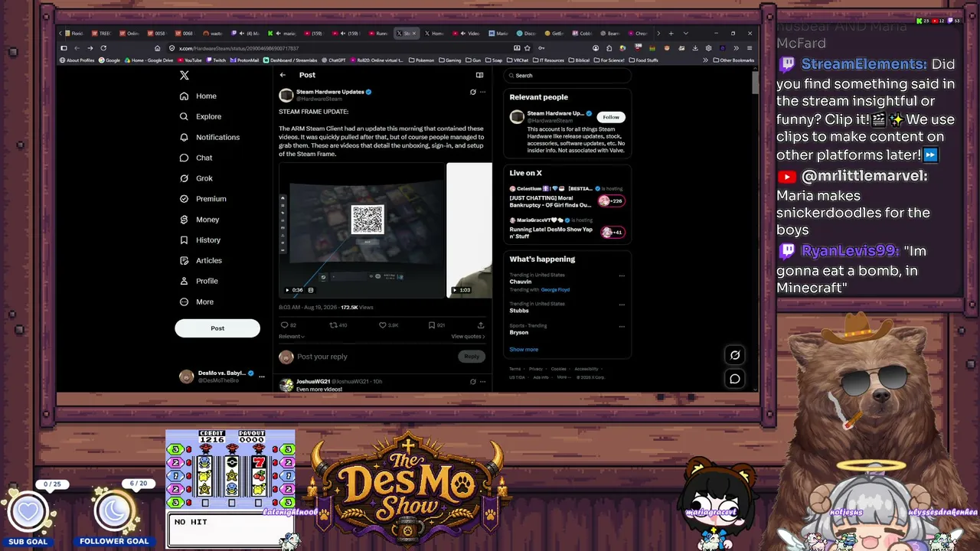The width and height of the screenshot is (980, 551).
Task: Open Explore from the X sidebar
Action: [201, 116]
